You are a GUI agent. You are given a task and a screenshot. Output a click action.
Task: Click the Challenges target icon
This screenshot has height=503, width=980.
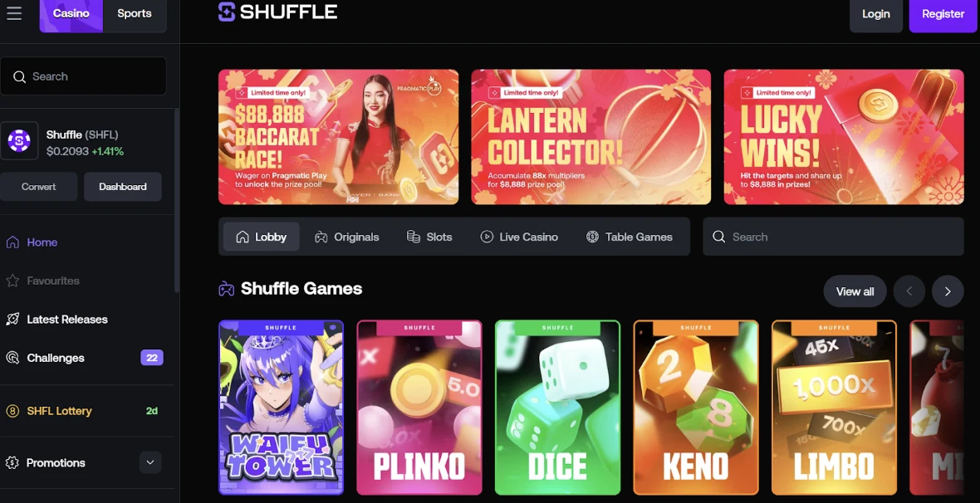pyautogui.click(x=12, y=358)
